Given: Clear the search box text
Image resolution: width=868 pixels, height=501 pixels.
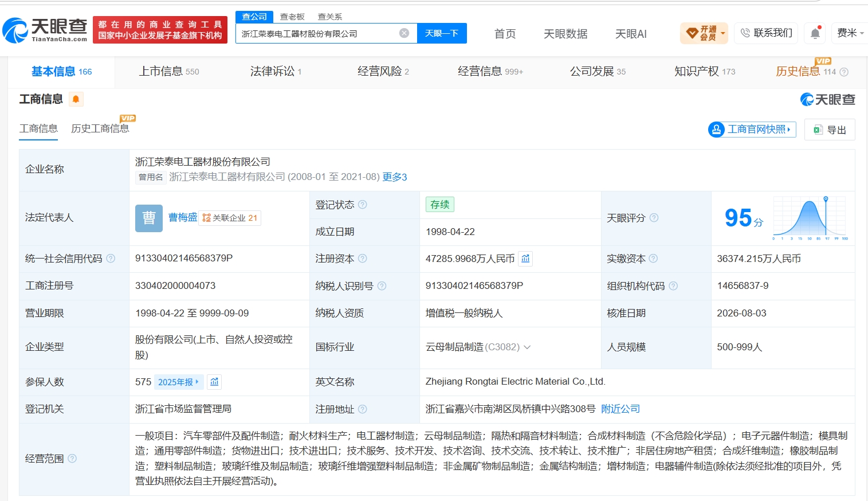Looking at the screenshot, I should click(404, 33).
